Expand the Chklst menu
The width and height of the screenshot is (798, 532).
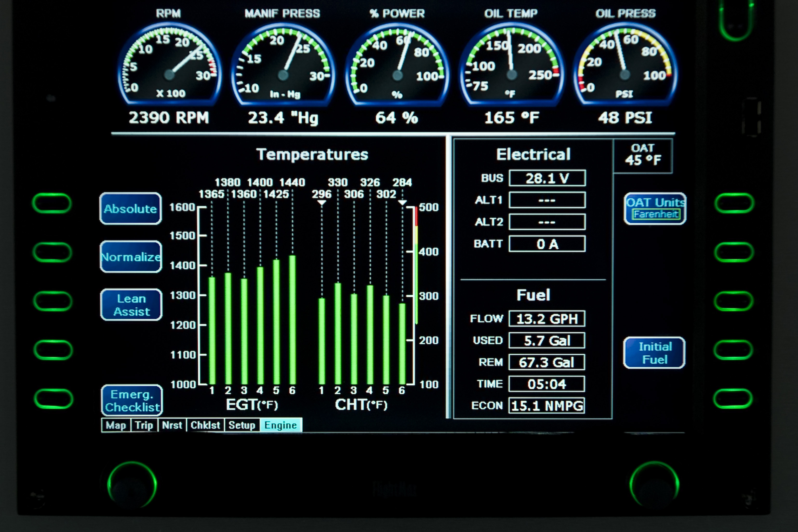coord(205,425)
